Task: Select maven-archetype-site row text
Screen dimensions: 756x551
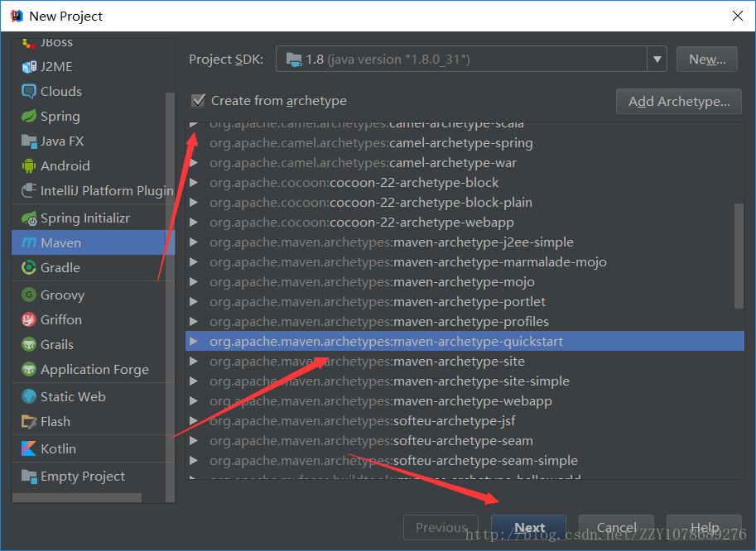Action: [367, 362]
